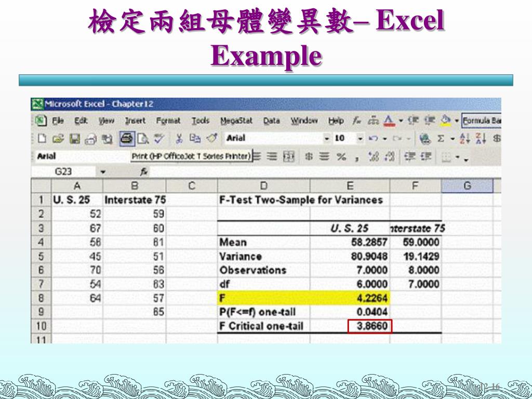
Task: Click the 'P(F<=f) one-tail' label cell
Action: coord(263,312)
